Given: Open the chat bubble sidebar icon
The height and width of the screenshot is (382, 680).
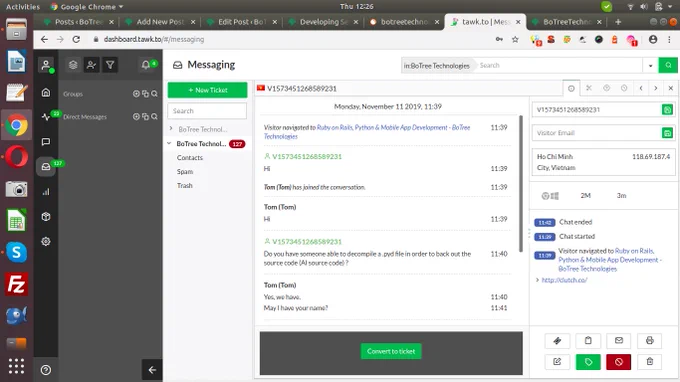Looking at the screenshot, I should click(x=46, y=142).
